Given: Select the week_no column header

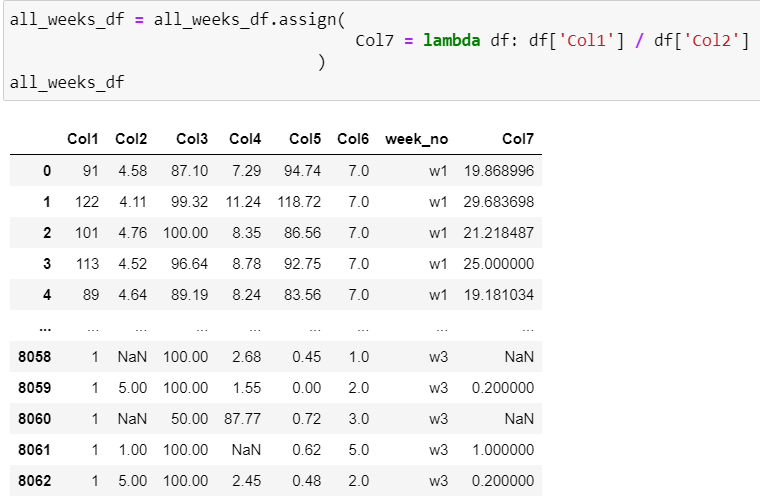Looking at the screenshot, I should [x=416, y=139].
